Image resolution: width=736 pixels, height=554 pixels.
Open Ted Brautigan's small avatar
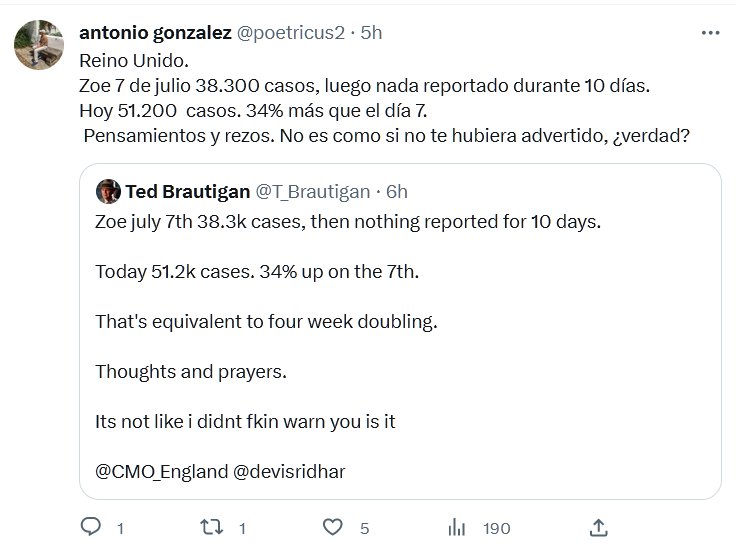coord(108,190)
